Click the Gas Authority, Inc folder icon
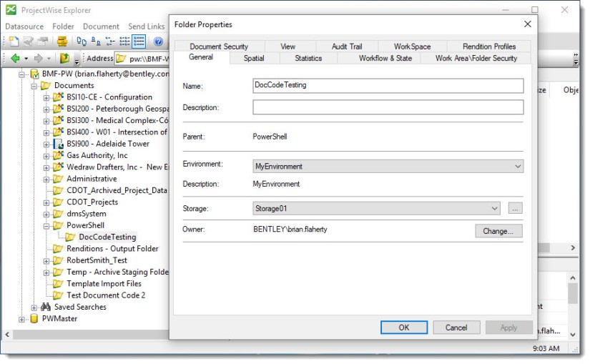The image size is (590, 364). tap(58, 155)
